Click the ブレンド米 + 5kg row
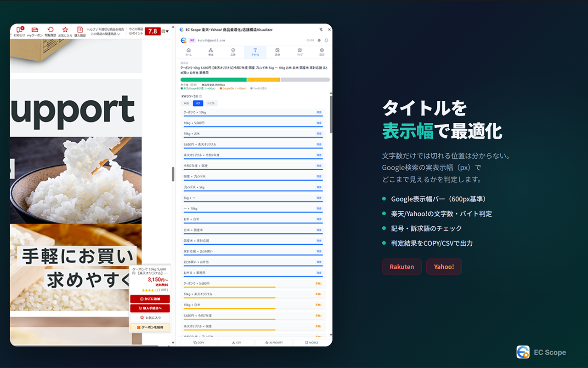Viewport: 588px width, 368px height. (x=253, y=188)
